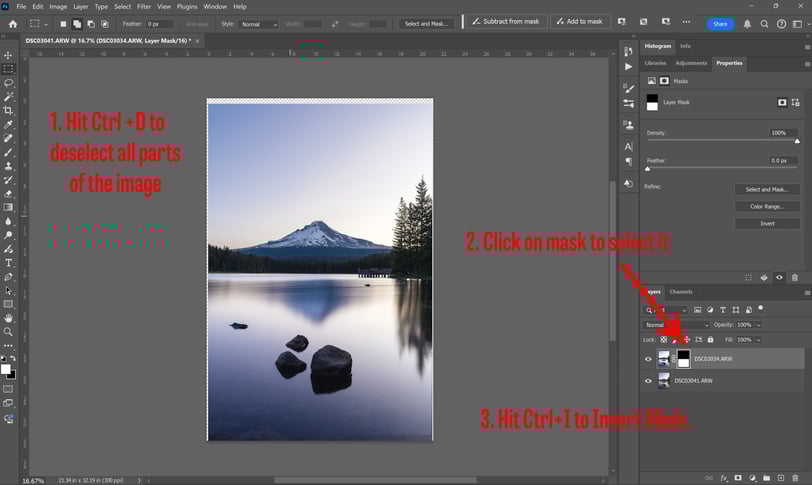Select the Clone Stamp tool
The image size is (812, 485).
click(x=8, y=166)
